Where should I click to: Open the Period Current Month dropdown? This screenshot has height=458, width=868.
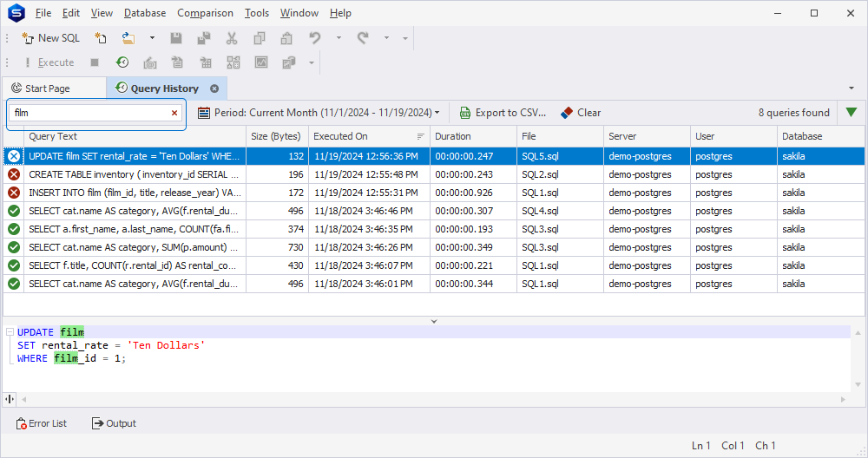tap(319, 113)
